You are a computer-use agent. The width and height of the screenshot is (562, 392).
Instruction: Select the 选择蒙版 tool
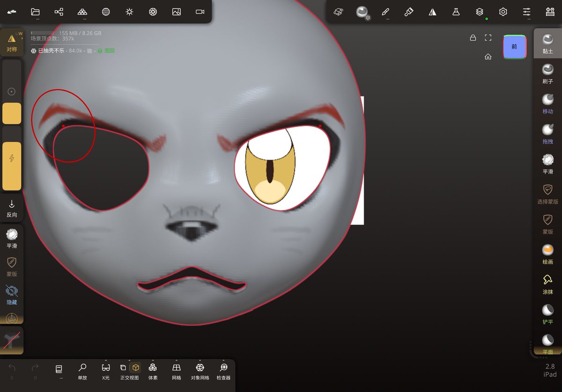coord(547,194)
